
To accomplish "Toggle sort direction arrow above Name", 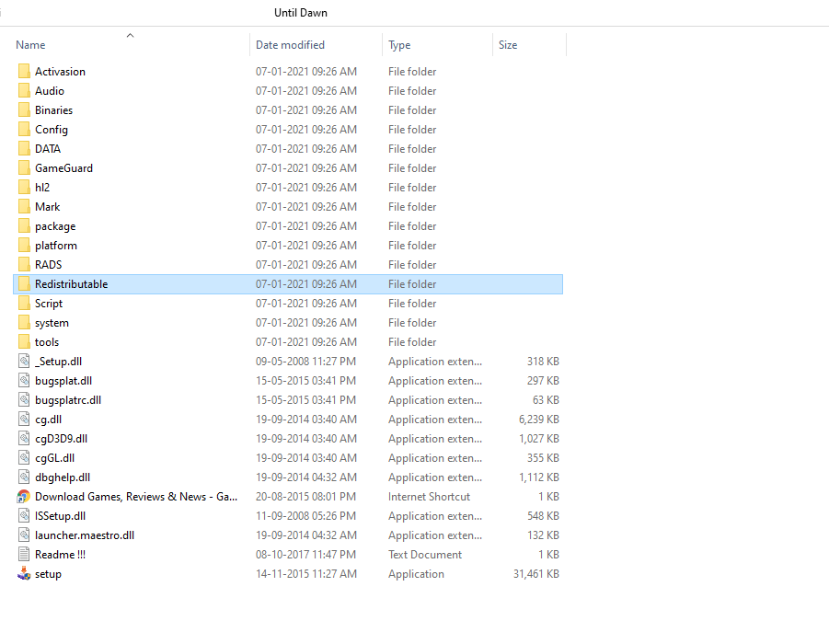I will click(x=130, y=35).
